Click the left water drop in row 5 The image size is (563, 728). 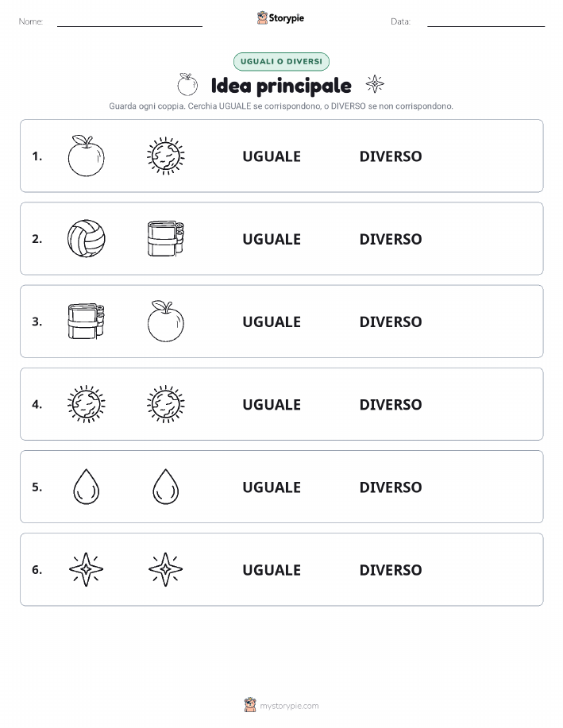(86, 487)
